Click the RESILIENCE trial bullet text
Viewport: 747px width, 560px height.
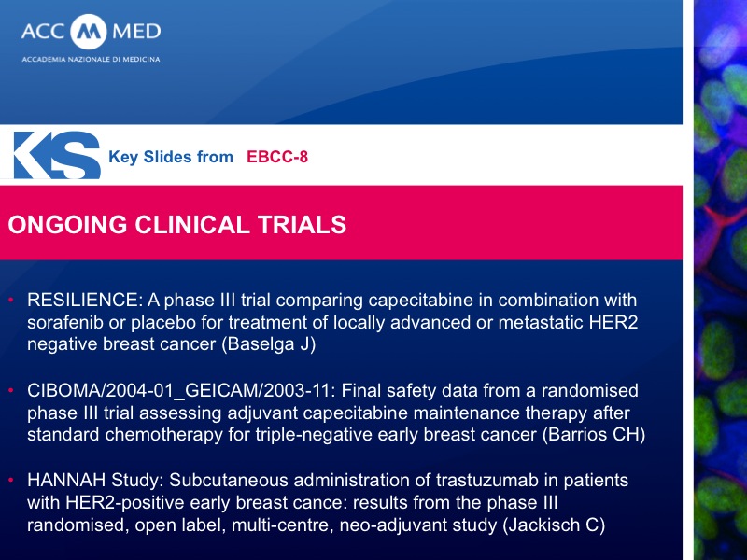[332, 322]
